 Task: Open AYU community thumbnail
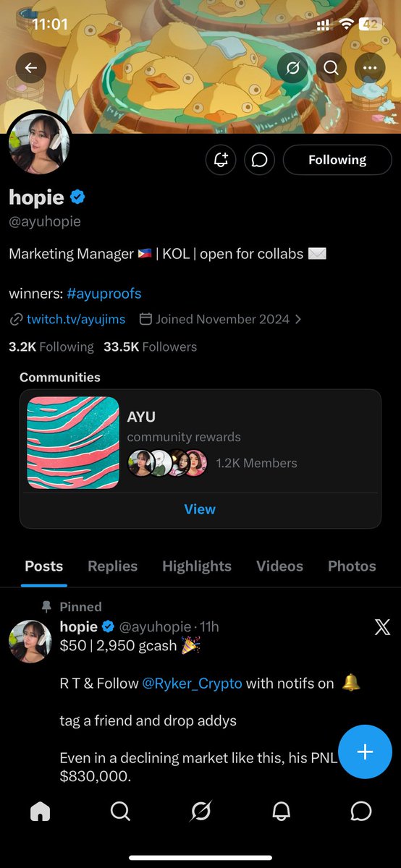[73, 443]
